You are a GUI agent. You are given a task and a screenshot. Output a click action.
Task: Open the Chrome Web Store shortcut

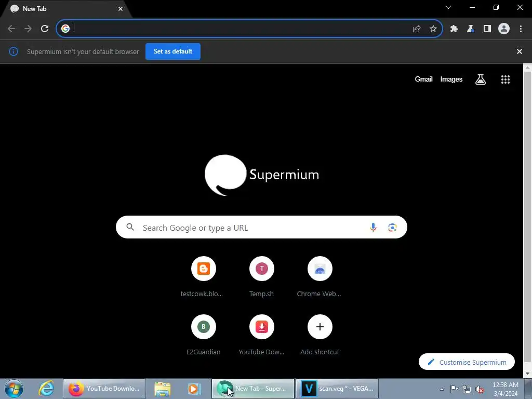pyautogui.click(x=320, y=277)
